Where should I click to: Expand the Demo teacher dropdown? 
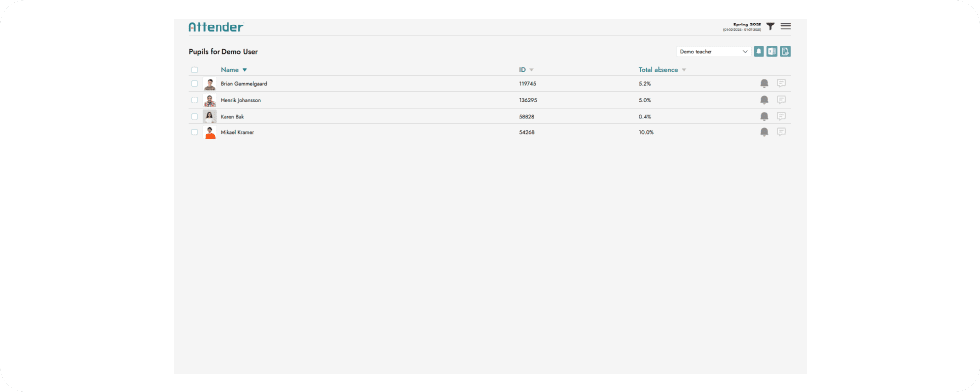coord(713,51)
